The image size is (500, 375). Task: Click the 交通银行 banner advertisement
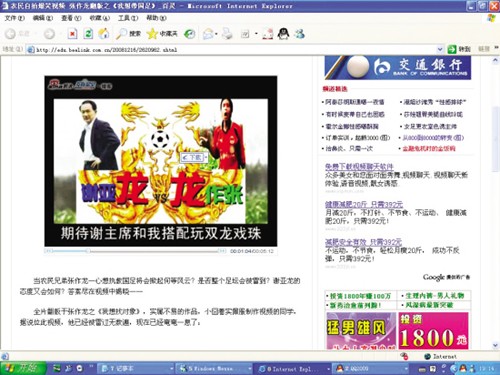click(x=398, y=68)
